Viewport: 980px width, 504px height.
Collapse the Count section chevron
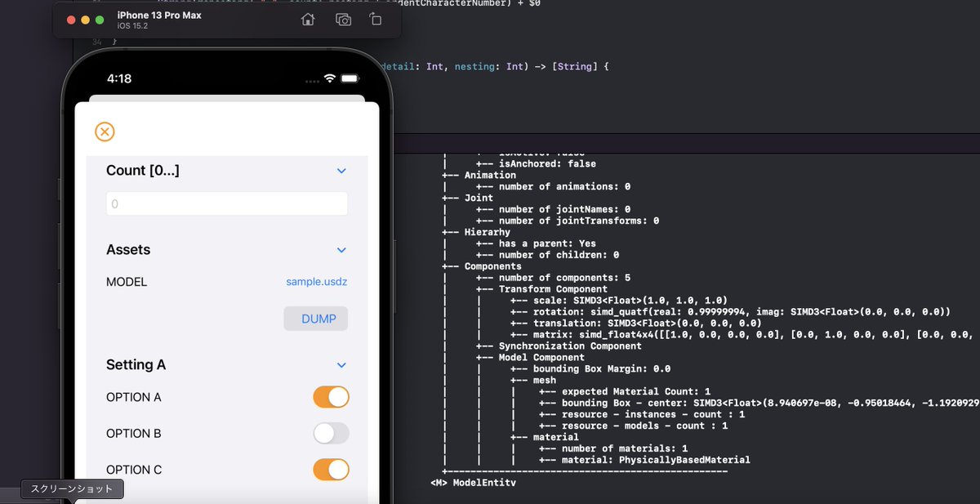pyautogui.click(x=341, y=171)
